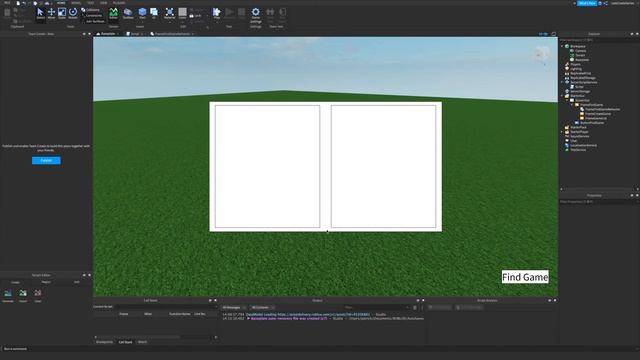Image resolution: width=640 pixels, height=360 pixels.
Task: Switch to the Baseplate viewport tab
Action: [107, 34]
